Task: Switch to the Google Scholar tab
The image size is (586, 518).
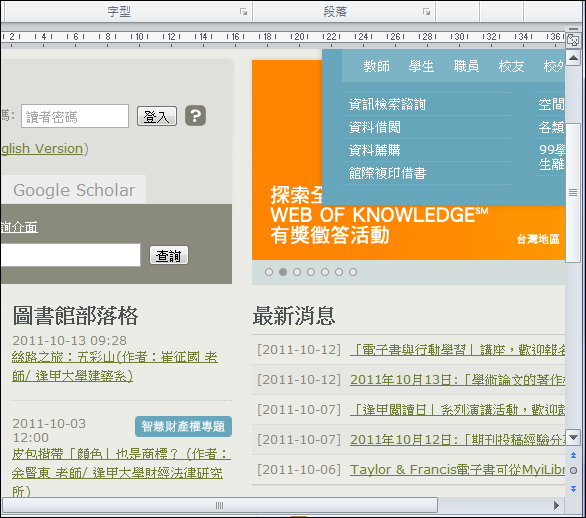Action: click(x=74, y=190)
